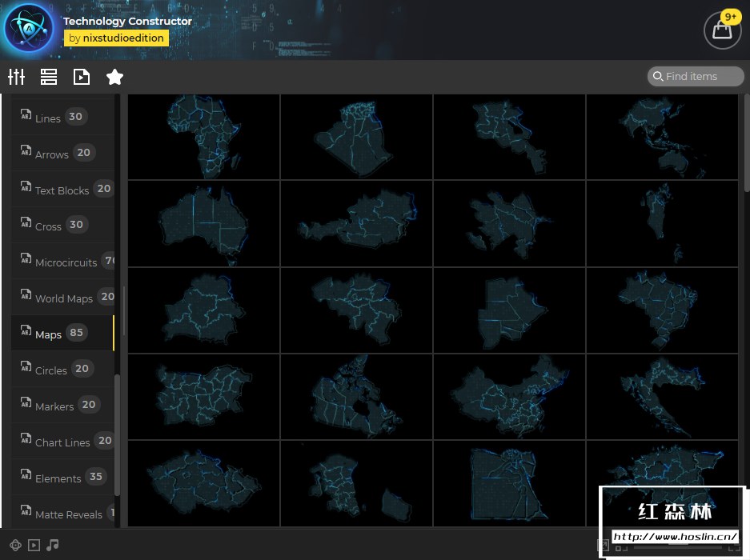Open the shopping bag cart icon

(722, 30)
